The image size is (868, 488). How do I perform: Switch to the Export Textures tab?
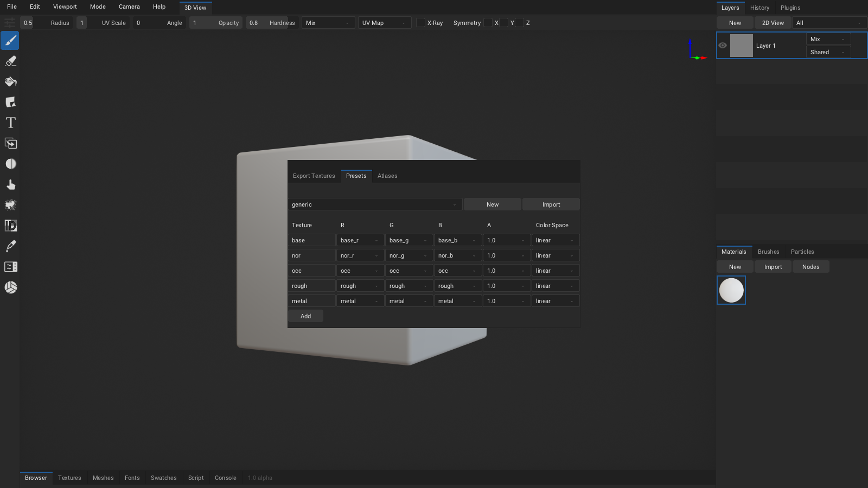pos(314,176)
